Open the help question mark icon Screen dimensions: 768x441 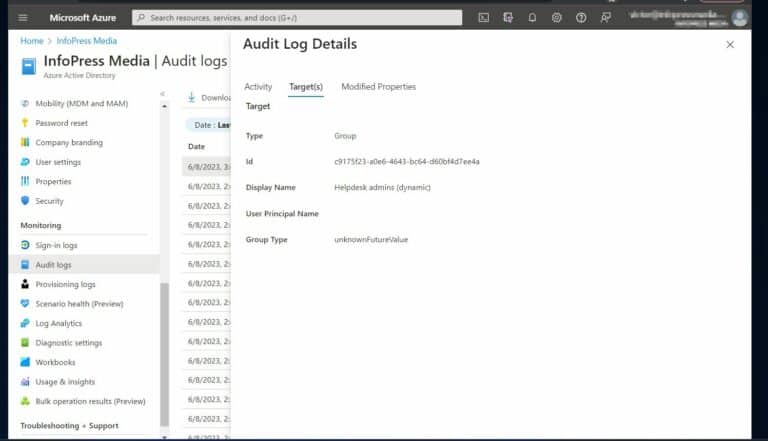click(x=581, y=18)
